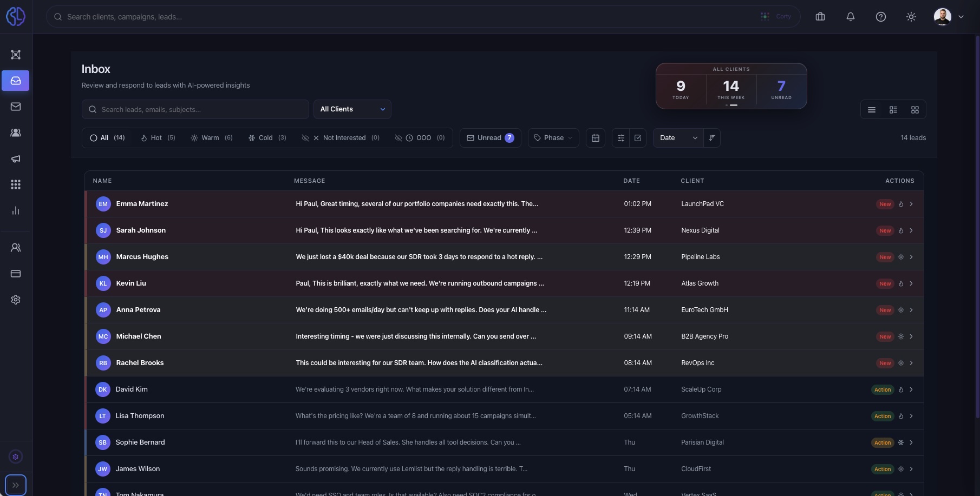Select the OOO filter tab
Viewport: 980px width, 496px height.
[420, 138]
